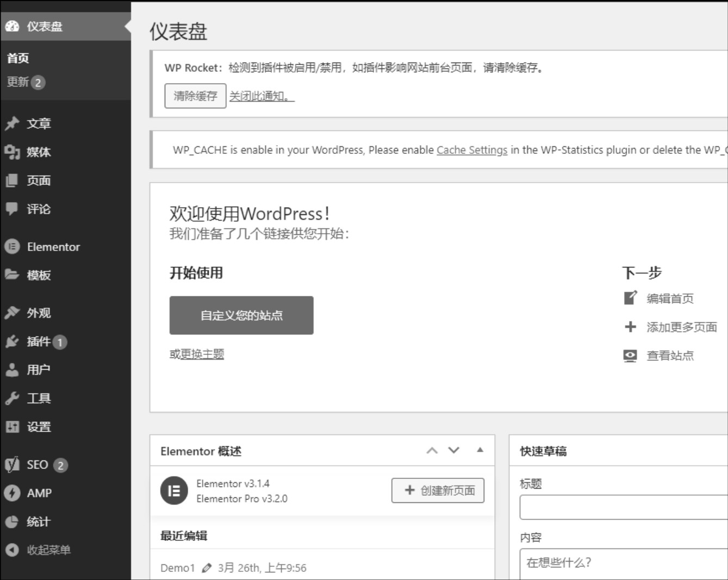Click the Elementor sidebar logo icon
The height and width of the screenshot is (580, 728).
point(12,247)
